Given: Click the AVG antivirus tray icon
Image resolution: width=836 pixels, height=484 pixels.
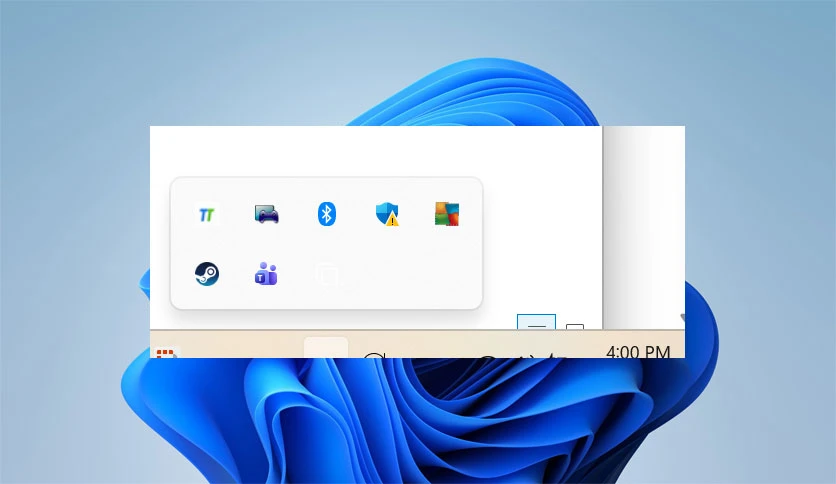Looking at the screenshot, I should [x=447, y=214].
